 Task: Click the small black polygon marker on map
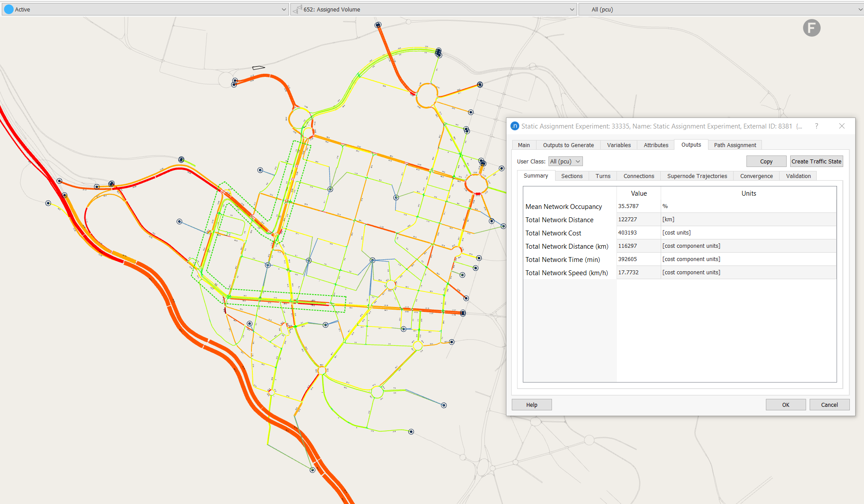point(258,68)
